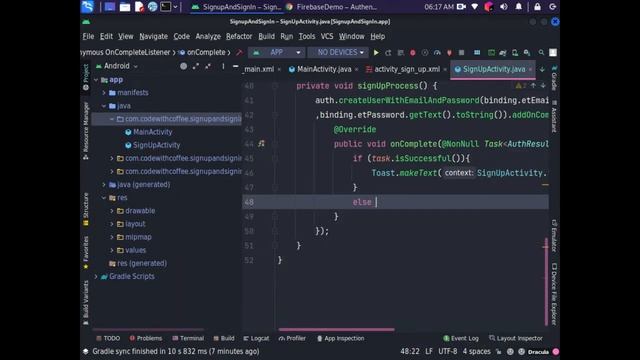Expand the layout folder

[x=112, y=224]
